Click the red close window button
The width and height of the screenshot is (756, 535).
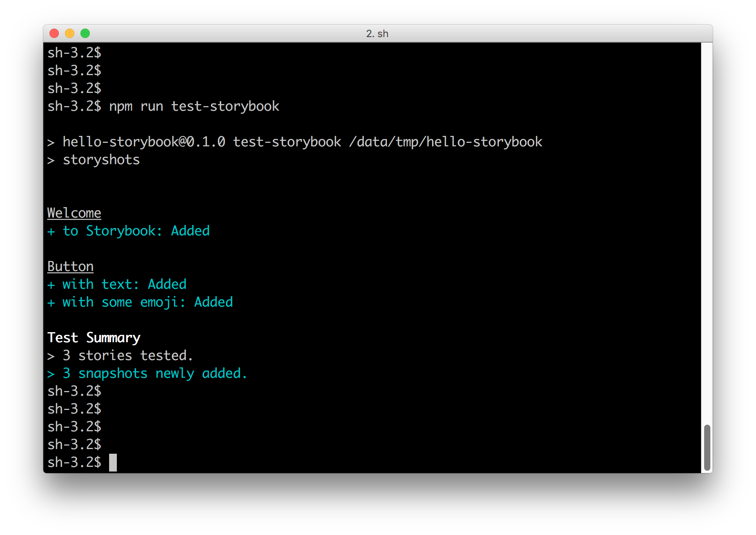(54, 33)
